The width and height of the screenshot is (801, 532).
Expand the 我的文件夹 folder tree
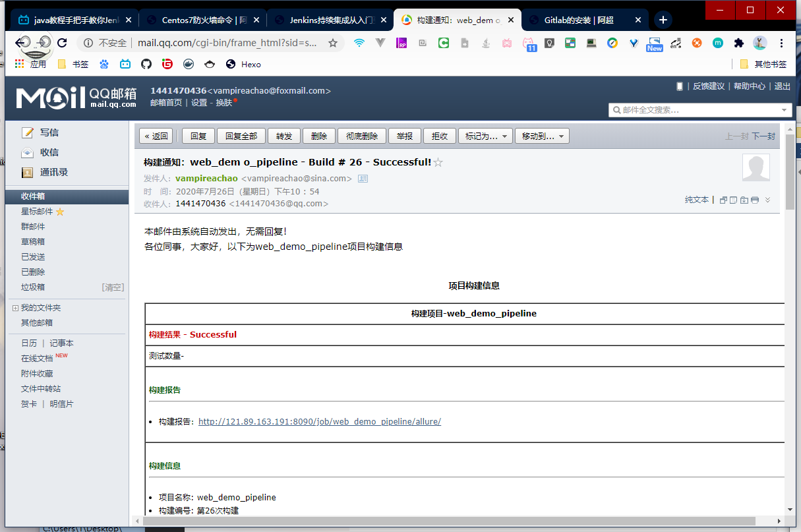point(15,308)
